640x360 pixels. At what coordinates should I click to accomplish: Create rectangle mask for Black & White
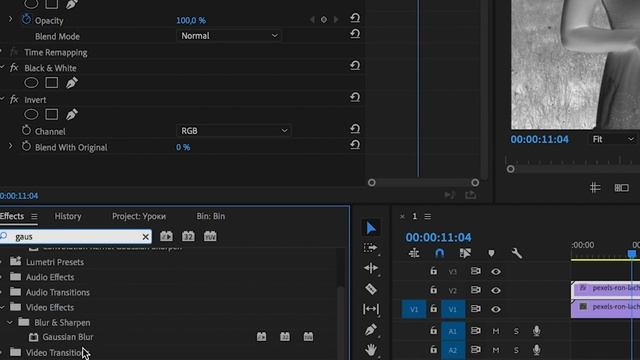[51, 83]
